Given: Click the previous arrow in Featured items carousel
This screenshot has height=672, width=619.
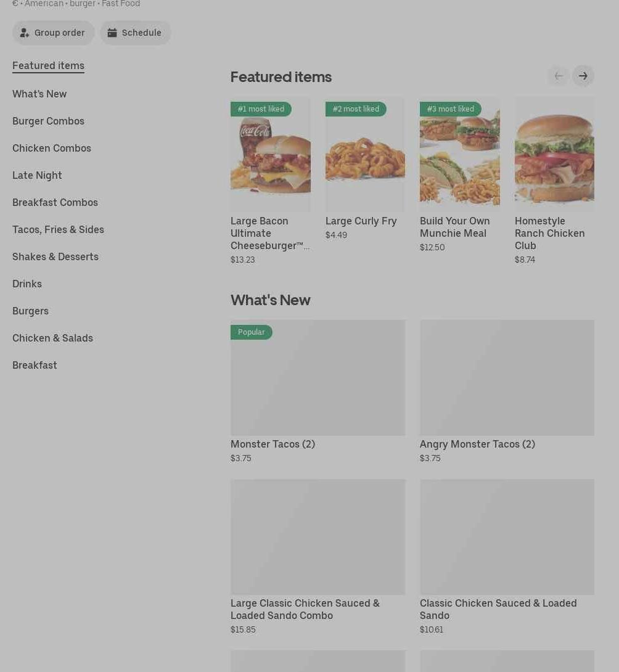Looking at the screenshot, I should click(558, 76).
